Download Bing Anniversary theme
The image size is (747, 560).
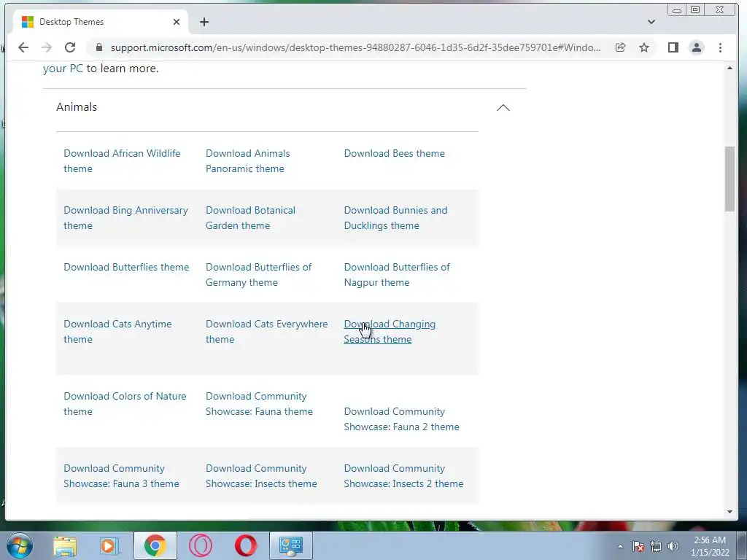(125, 217)
